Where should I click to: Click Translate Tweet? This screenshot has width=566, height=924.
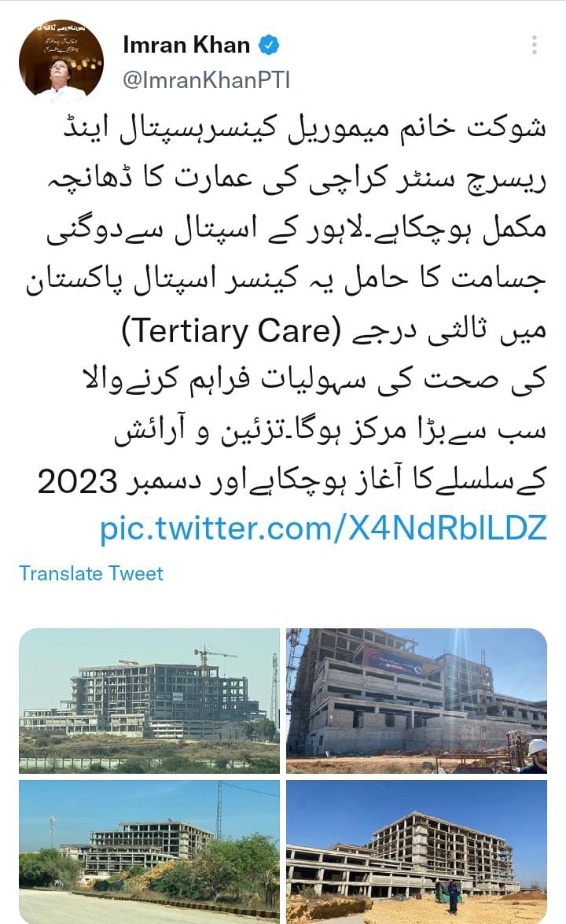coord(91,573)
